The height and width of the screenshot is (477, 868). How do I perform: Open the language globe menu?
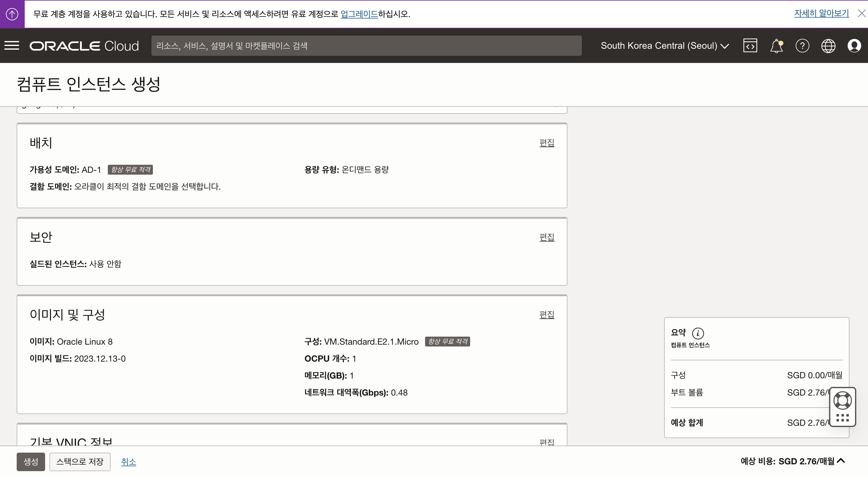point(828,45)
